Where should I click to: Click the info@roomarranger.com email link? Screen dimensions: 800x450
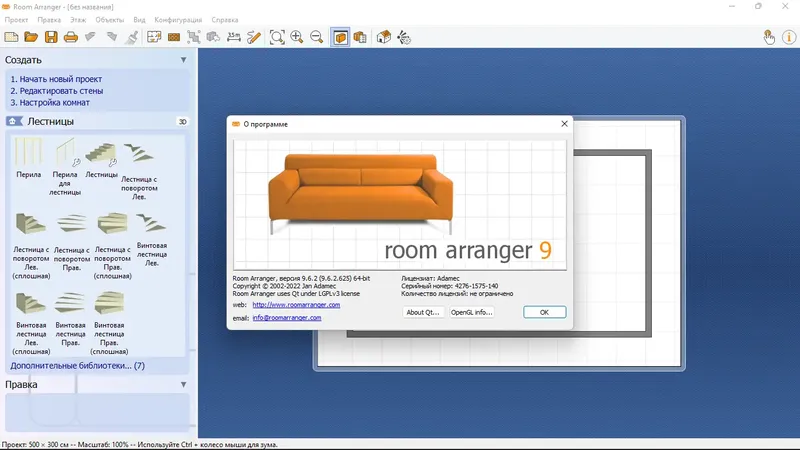[287, 317]
